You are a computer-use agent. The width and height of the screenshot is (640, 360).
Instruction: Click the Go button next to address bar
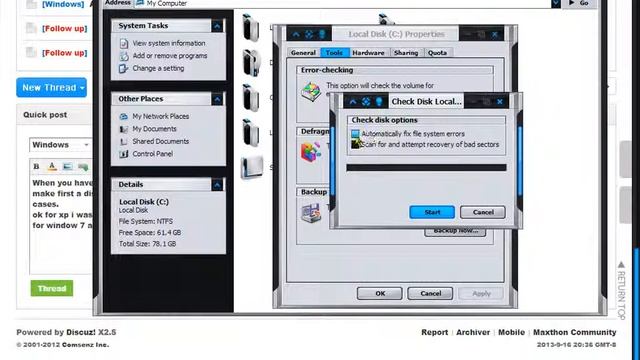pos(580,3)
